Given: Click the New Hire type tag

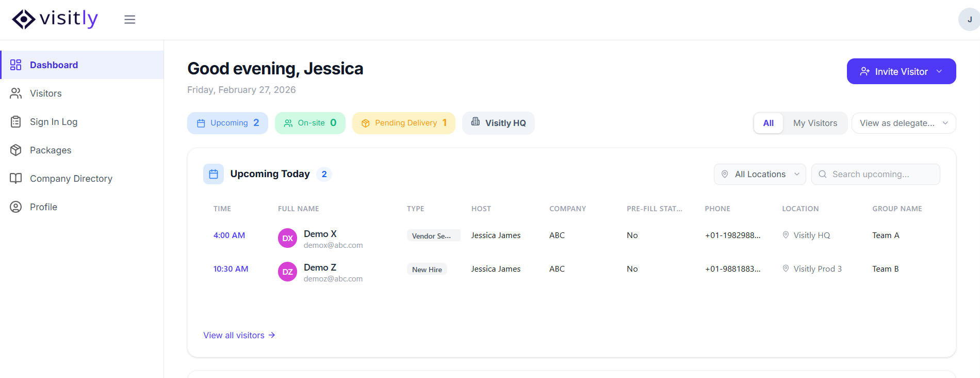Looking at the screenshot, I should point(427,269).
